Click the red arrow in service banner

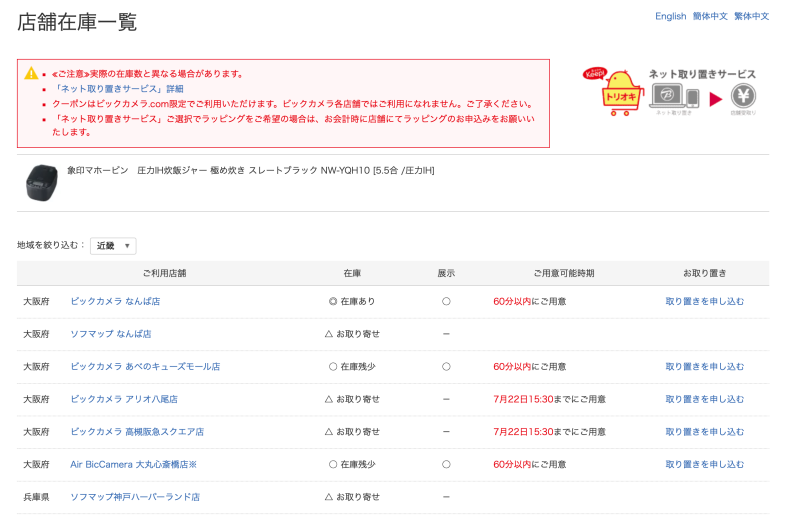[x=716, y=99]
